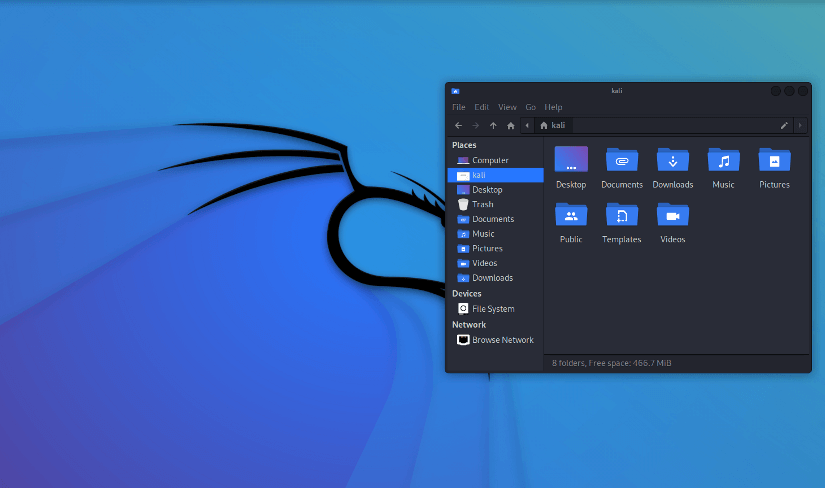Click the right path-bar scroll arrow

tap(800, 125)
